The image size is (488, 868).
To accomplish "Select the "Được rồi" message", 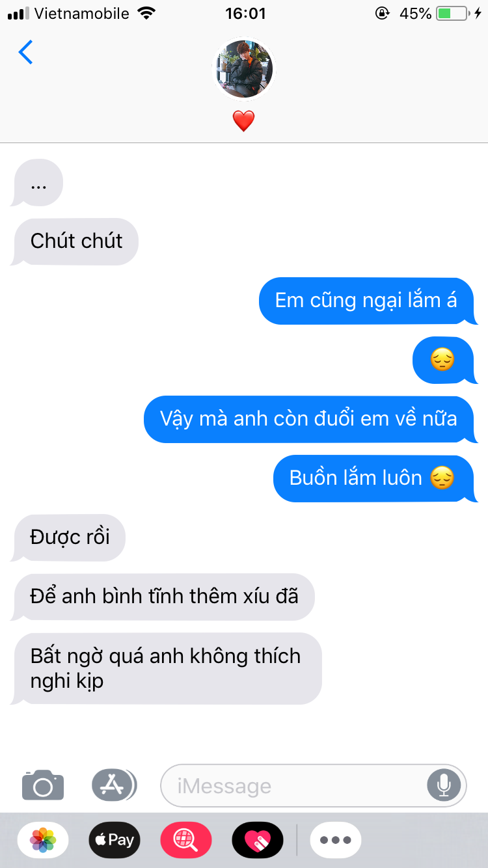I will pos(69,537).
